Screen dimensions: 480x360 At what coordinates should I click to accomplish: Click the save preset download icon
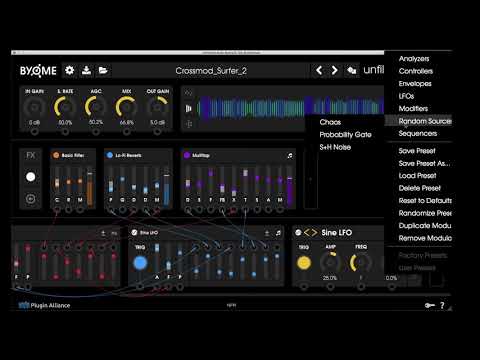pyautogui.click(x=87, y=70)
